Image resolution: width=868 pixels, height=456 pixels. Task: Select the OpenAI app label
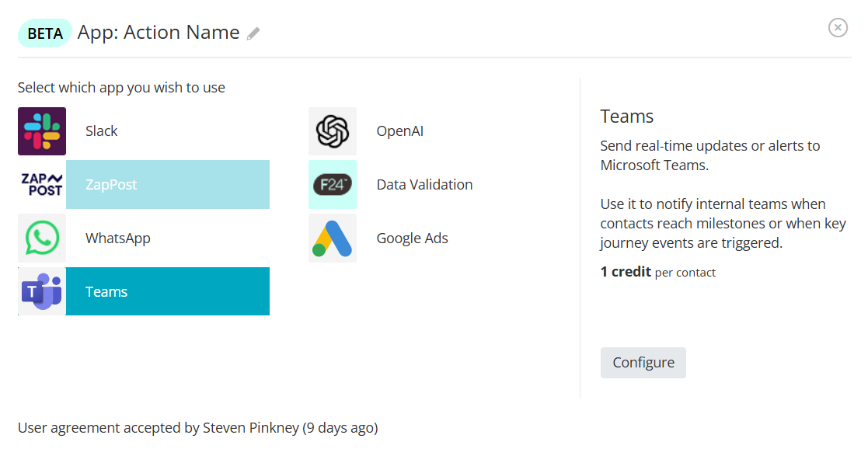pyautogui.click(x=400, y=131)
